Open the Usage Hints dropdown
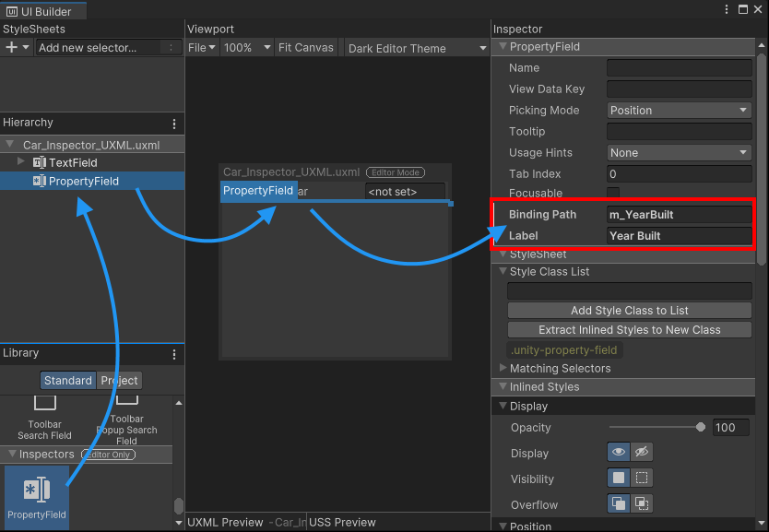Screen dimensions: 769x532 679,152
